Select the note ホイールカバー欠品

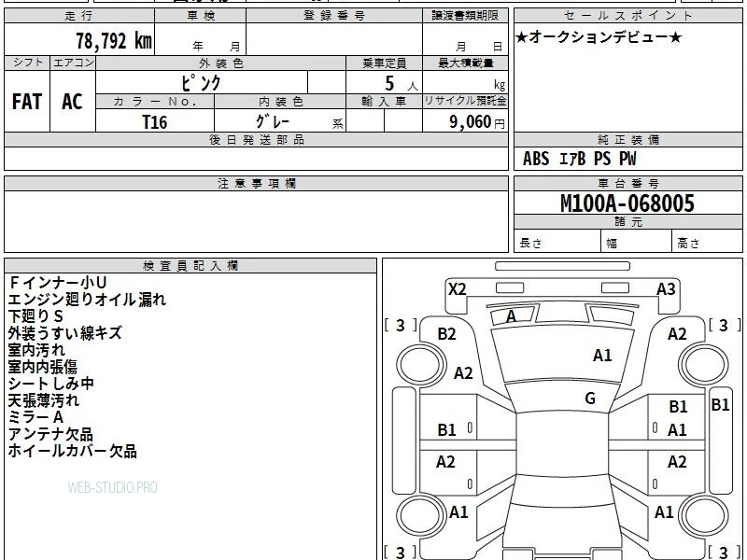73,451
